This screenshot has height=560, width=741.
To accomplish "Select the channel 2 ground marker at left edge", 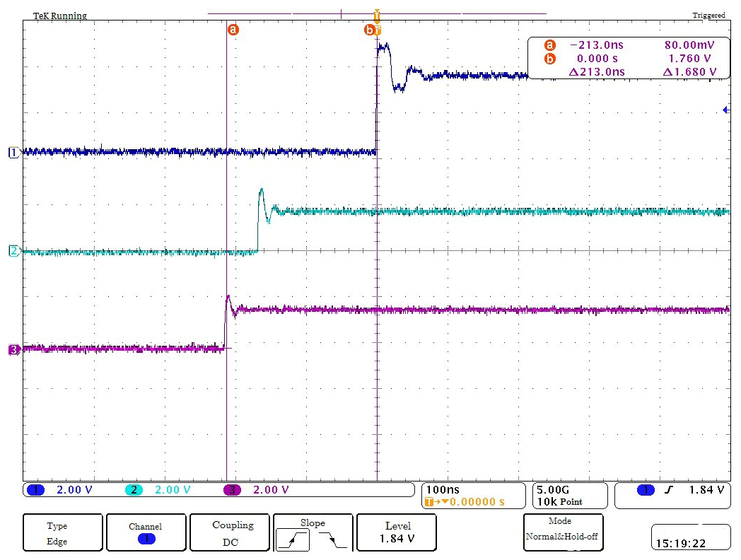I will click(12, 251).
